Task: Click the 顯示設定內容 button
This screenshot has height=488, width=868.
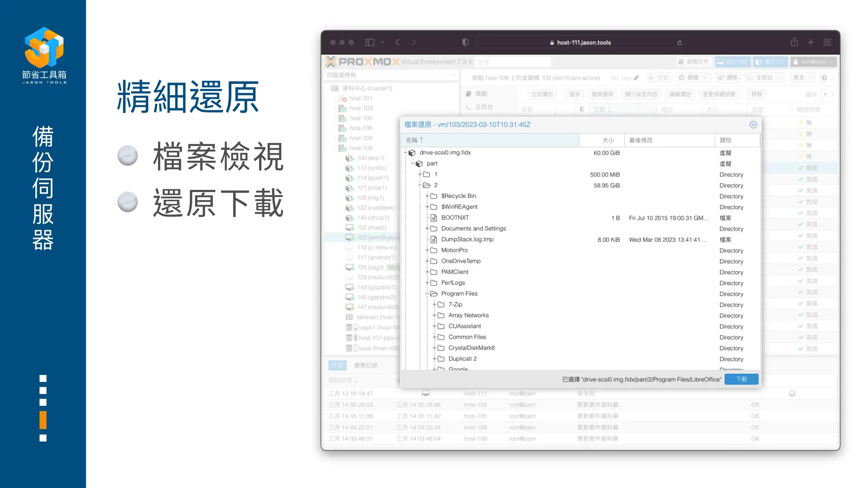Action: click(641, 94)
